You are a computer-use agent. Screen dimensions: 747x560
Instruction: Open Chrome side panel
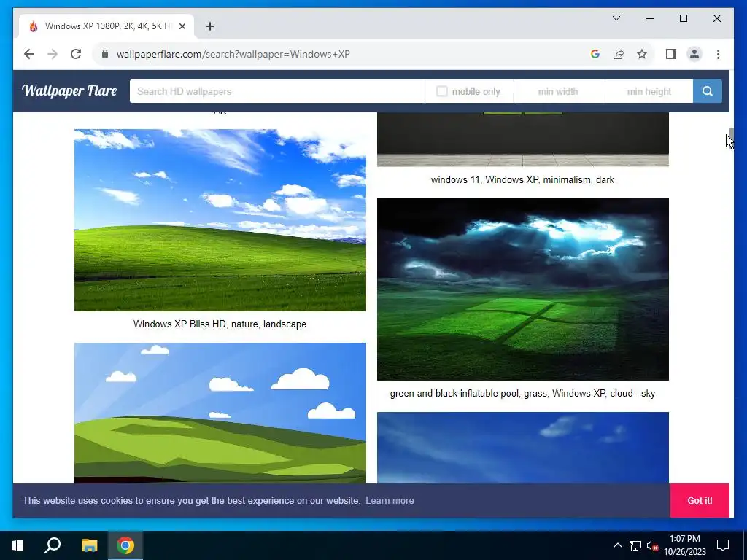pos(671,54)
